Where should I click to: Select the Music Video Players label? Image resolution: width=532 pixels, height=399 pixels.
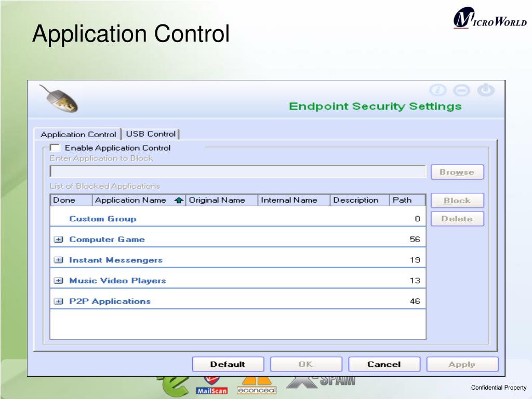click(x=117, y=281)
